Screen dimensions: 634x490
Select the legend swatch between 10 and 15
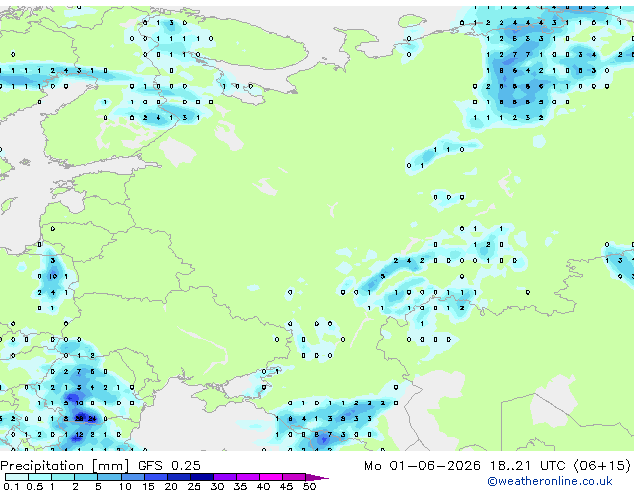click(132, 477)
